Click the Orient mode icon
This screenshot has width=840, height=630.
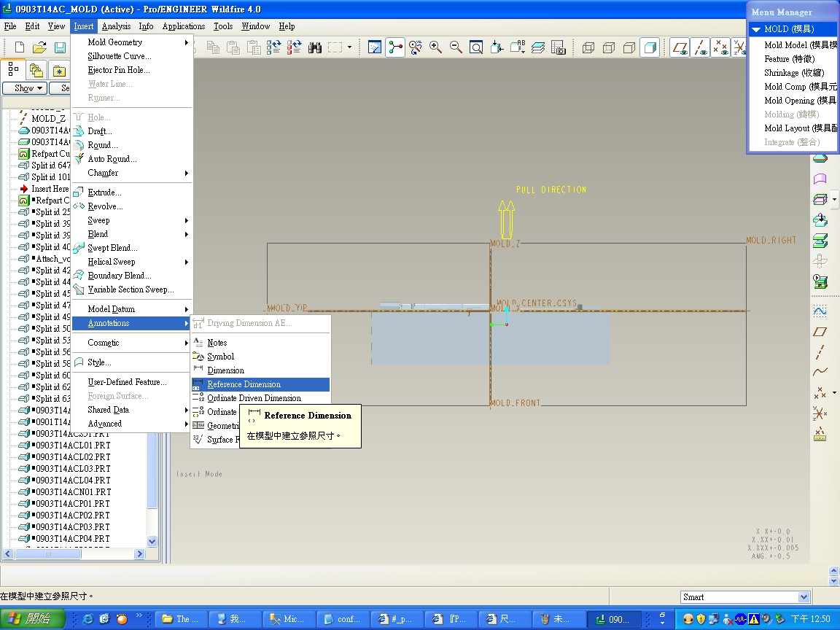[x=415, y=47]
